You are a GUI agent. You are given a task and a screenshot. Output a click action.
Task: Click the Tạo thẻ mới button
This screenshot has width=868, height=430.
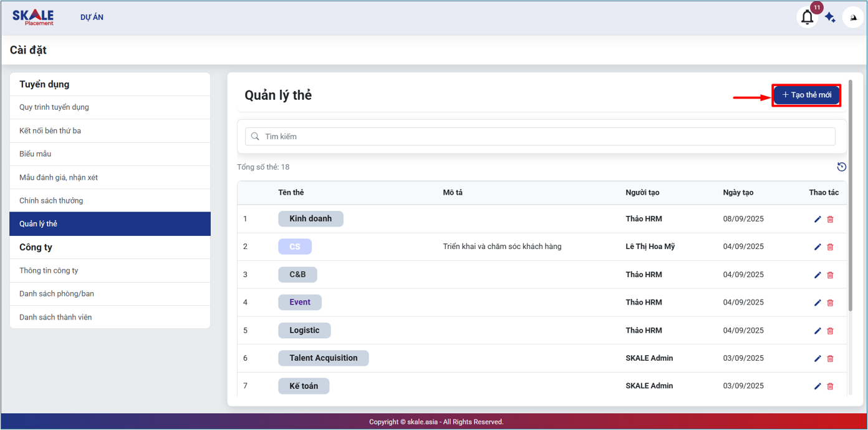click(x=806, y=95)
